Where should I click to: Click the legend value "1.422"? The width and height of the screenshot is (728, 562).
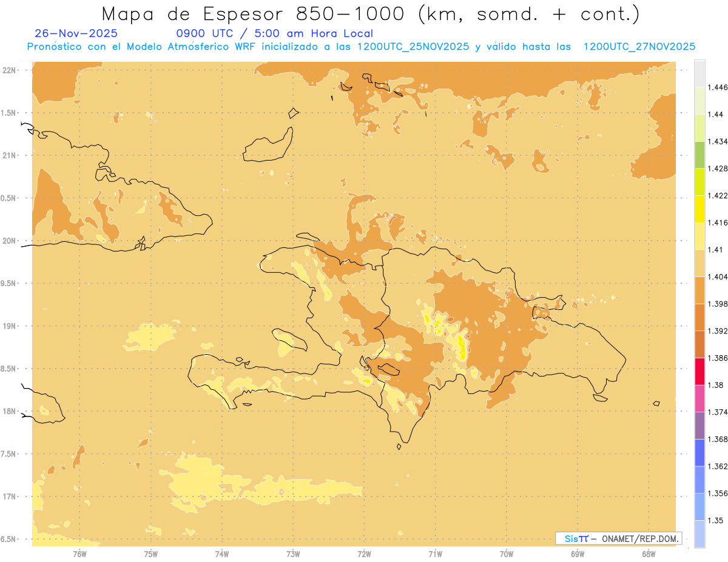tap(718, 195)
